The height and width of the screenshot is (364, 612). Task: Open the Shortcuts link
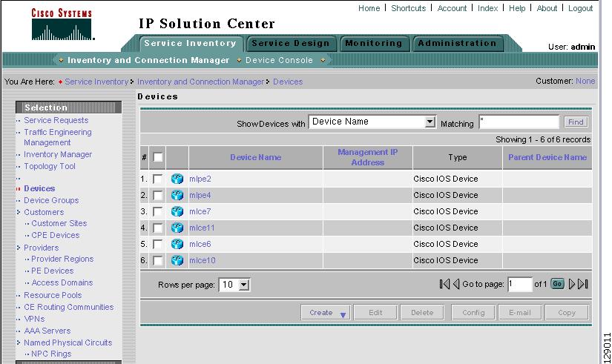tap(408, 8)
